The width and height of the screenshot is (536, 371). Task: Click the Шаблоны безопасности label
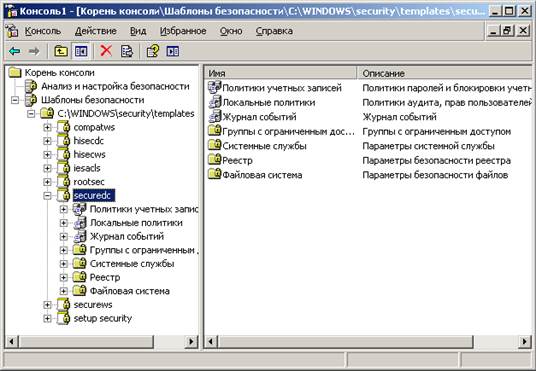tap(93, 100)
